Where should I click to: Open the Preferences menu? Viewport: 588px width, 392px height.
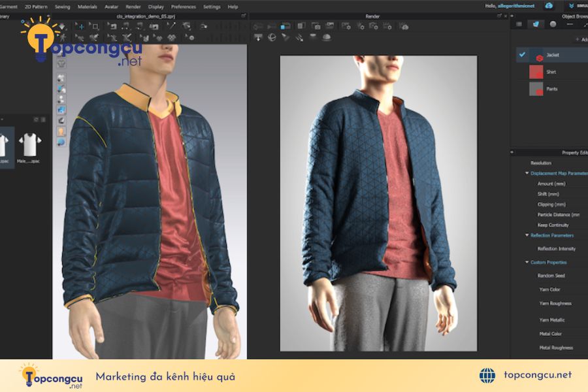184,7
